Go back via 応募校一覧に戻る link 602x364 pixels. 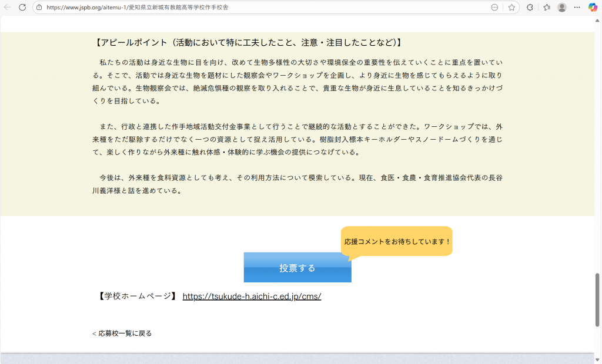(x=122, y=333)
